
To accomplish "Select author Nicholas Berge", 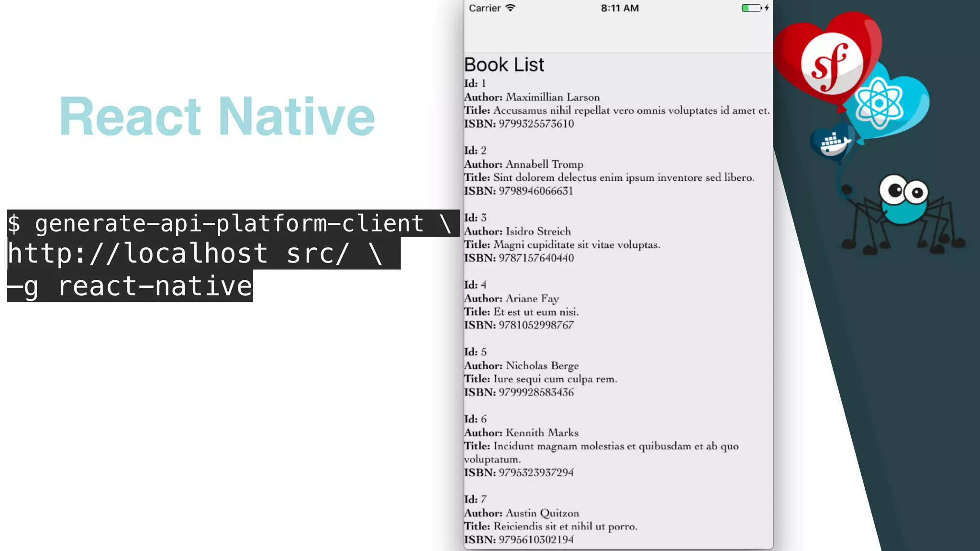I will tap(522, 365).
